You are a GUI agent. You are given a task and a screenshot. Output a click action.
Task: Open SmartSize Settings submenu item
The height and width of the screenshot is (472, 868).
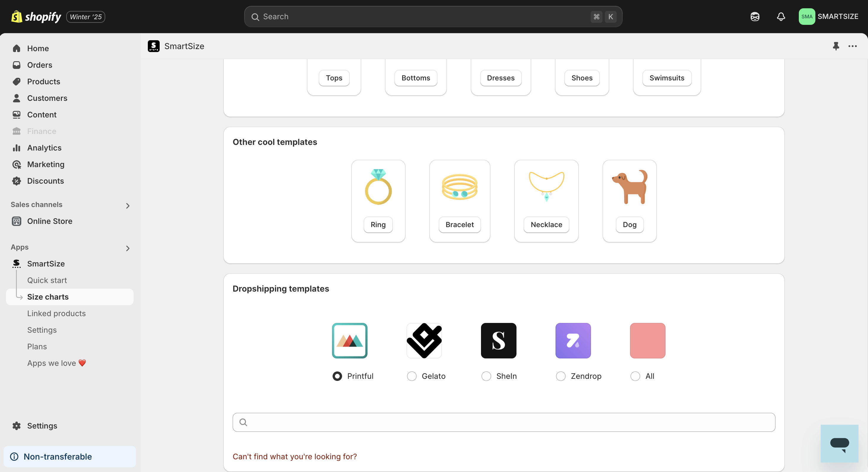(x=42, y=330)
